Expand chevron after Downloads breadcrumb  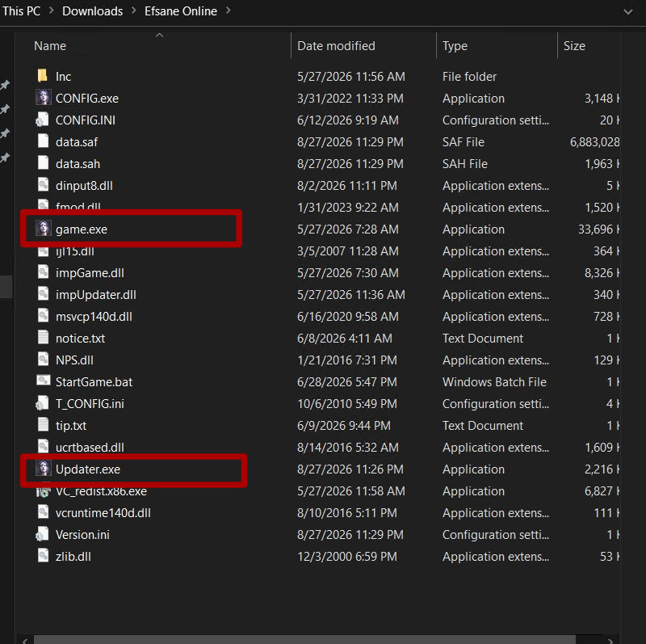[x=134, y=11]
